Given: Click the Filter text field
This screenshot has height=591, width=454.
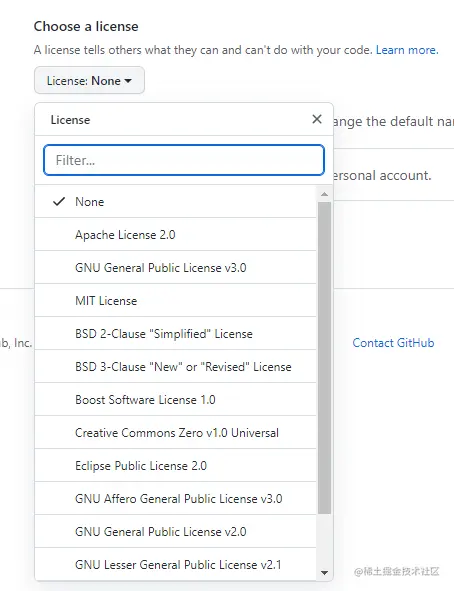Looking at the screenshot, I should [x=184, y=160].
